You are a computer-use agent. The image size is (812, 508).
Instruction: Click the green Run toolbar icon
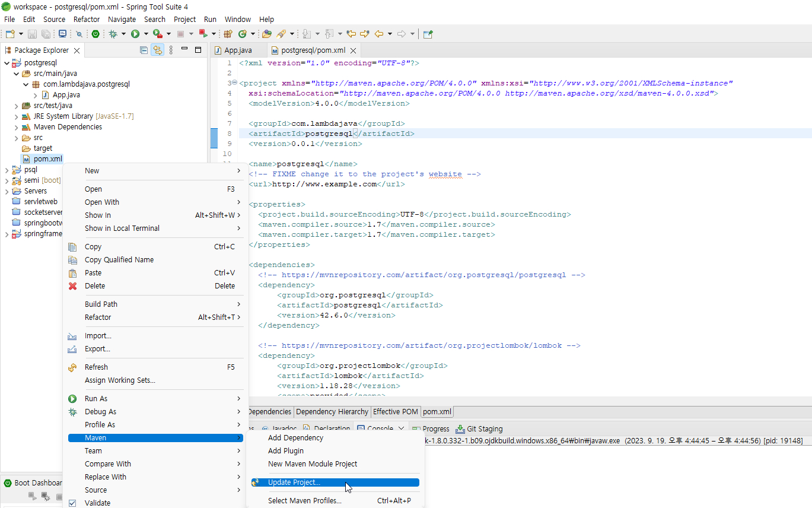pyautogui.click(x=135, y=34)
